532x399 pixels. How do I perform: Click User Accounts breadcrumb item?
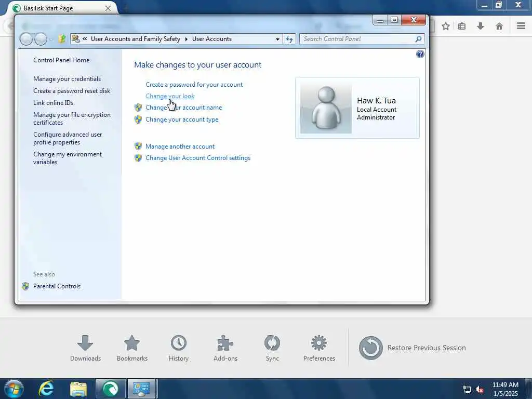tap(212, 39)
